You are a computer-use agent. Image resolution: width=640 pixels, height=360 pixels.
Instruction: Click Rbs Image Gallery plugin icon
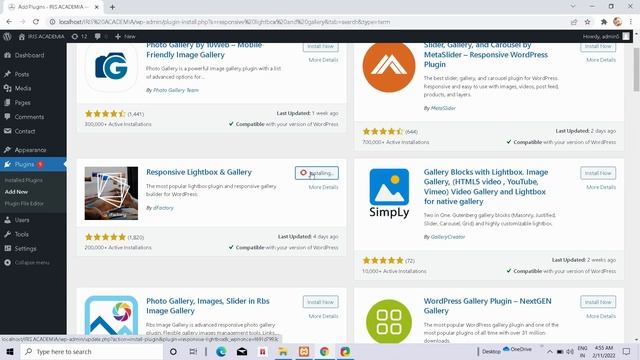(x=111, y=316)
